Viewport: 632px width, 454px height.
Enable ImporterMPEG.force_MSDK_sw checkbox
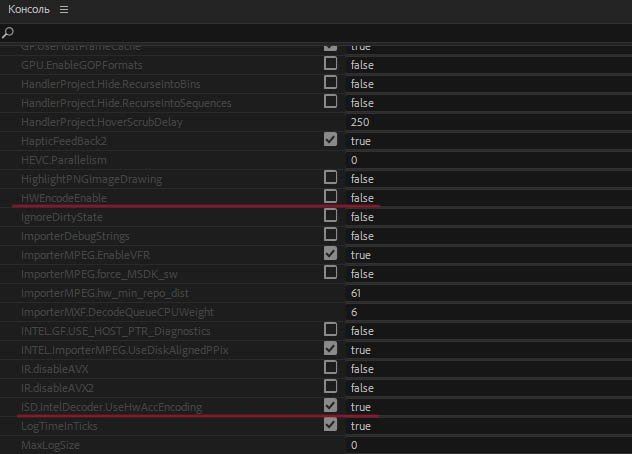coord(331,273)
